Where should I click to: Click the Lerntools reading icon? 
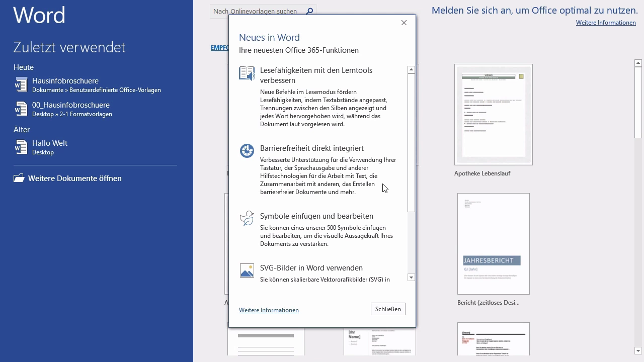247,73
